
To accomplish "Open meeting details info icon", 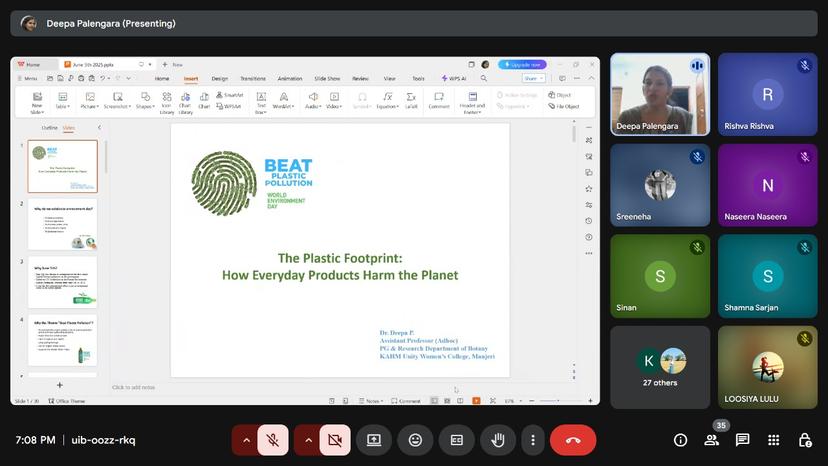I will (x=680, y=440).
